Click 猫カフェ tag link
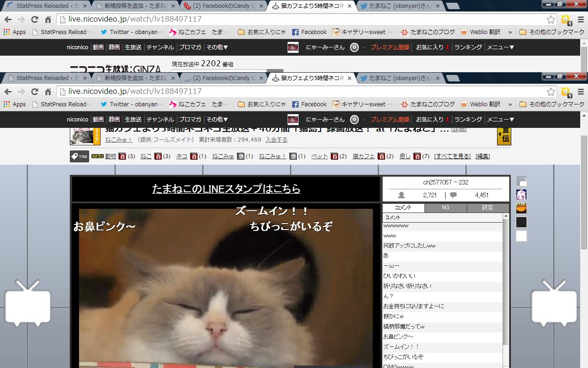The width and height of the screenshot is (588, 368). 363,156
